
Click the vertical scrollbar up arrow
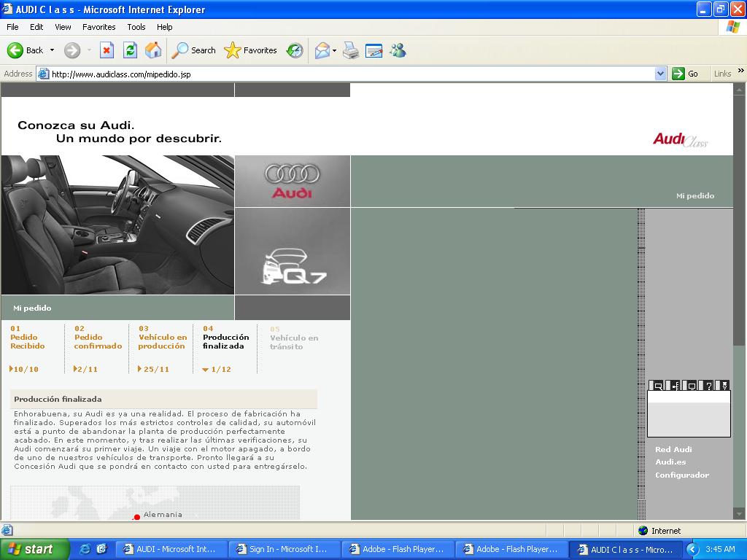[739, 88]
